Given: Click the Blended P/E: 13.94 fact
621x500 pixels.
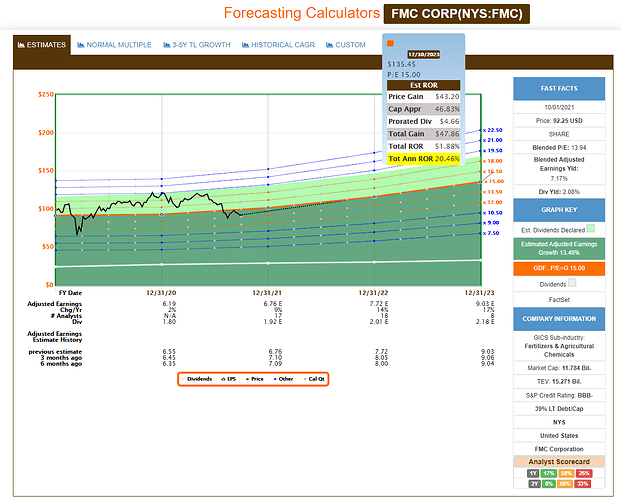Looking at the screenshot, I should [559, 148].
